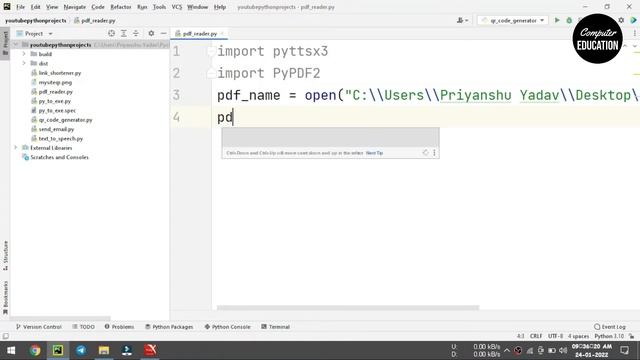The width and height of the screenshot is (640, 360).
Task: Click the fold marker on line 1
Action: [211, 51]
